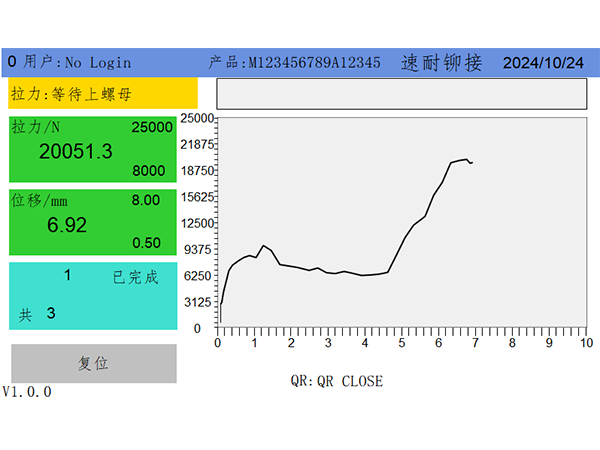
Task: Click the displacement reading 6.92
Action: pyautogui.click(x=68, y=224)
